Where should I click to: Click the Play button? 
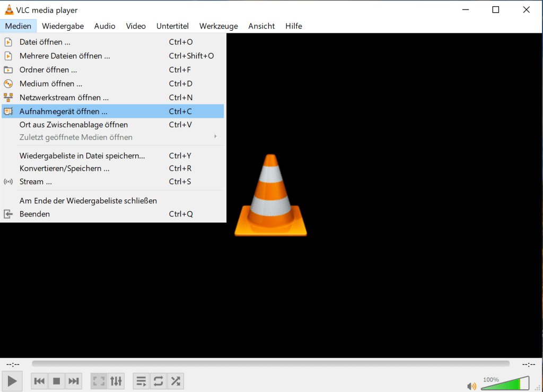point(12,380)
